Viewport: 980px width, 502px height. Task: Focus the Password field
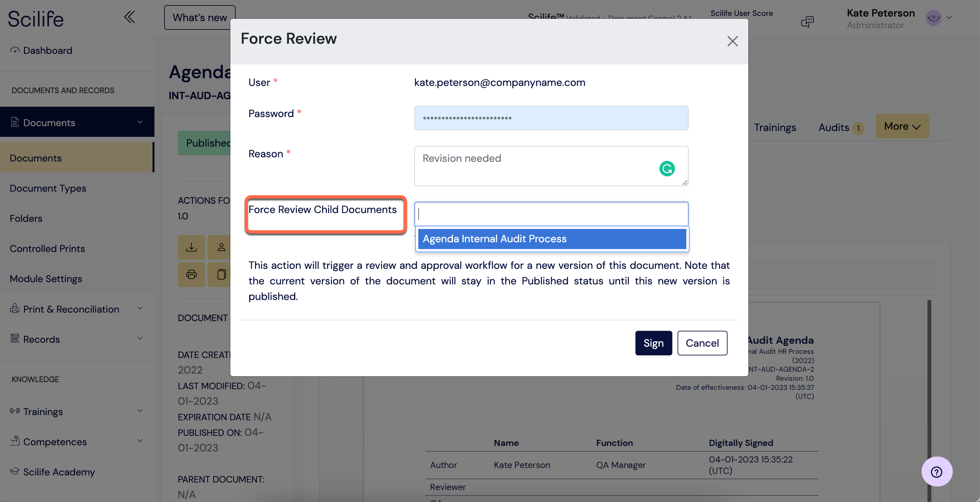551,118
